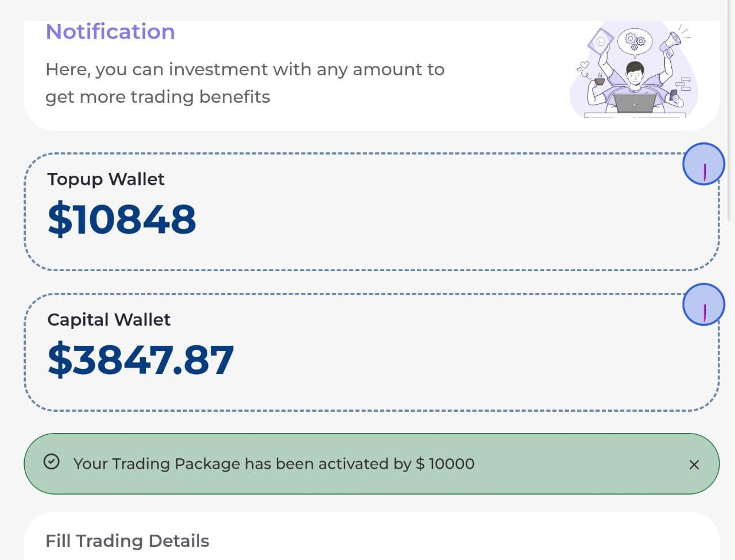Click the tablet held up in the illustration
The image size is (735, 560).
click(x=601, y=42)
